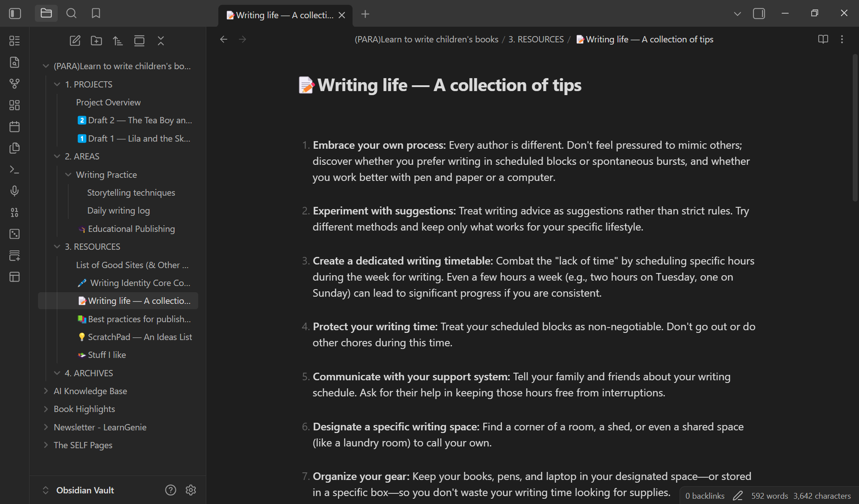Screen dimensions: 859x504
Task: Collapse the Writing Practice folder chevron
Action: 68,175
